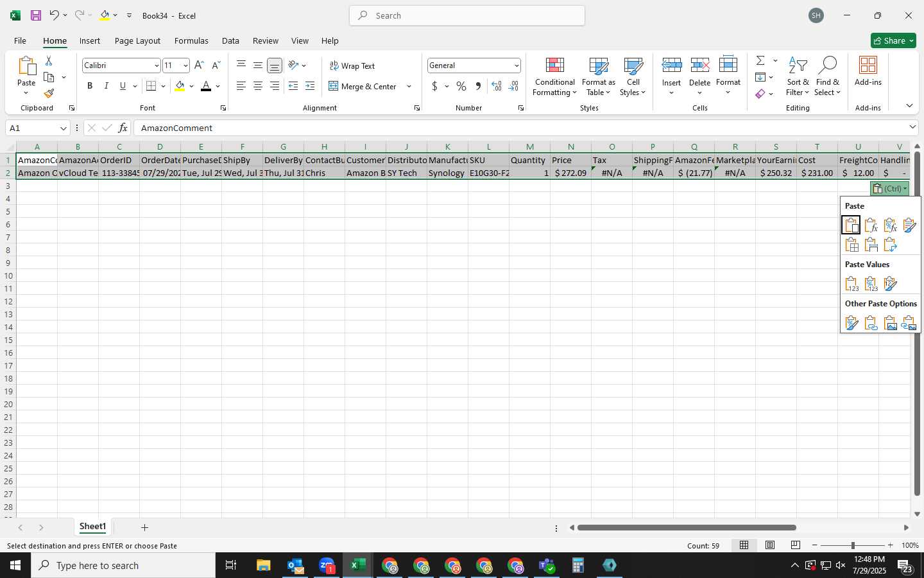Click the Undo arrow icon
The height and width of the screenshot is (578, 924).
coord(54,15)
